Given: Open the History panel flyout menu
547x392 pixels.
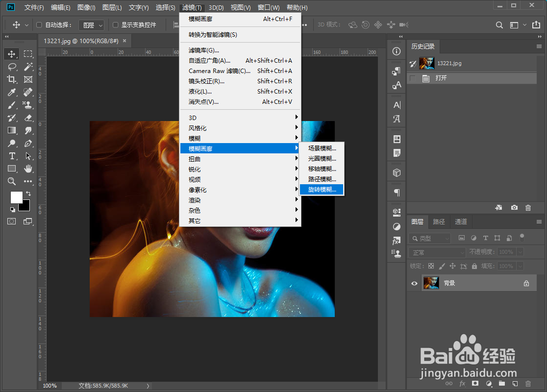Looking at the screenshot, I should [x=539, y=47].
